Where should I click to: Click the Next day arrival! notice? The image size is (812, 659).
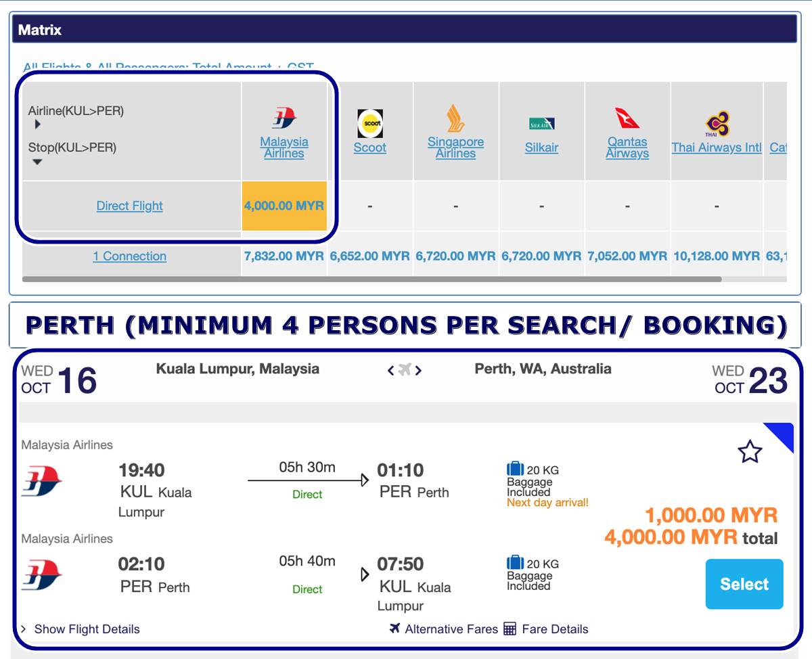(x=547, y=503)
